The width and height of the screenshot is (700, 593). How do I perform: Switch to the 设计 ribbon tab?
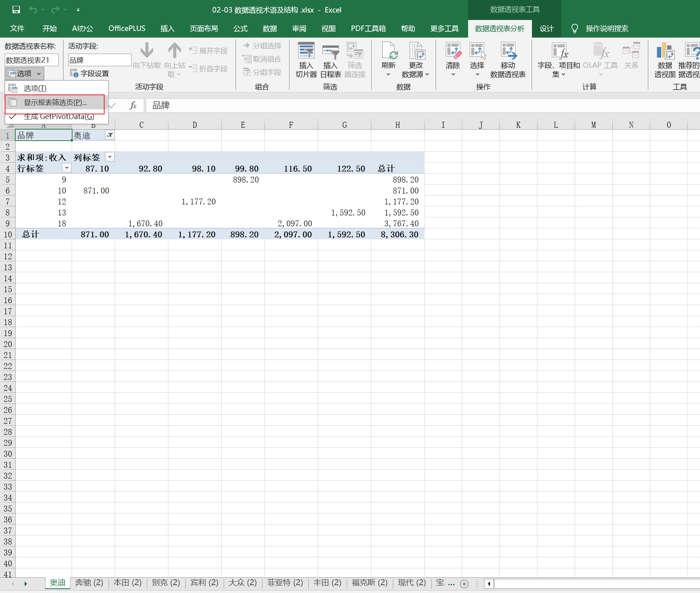(x=546, y=28)
